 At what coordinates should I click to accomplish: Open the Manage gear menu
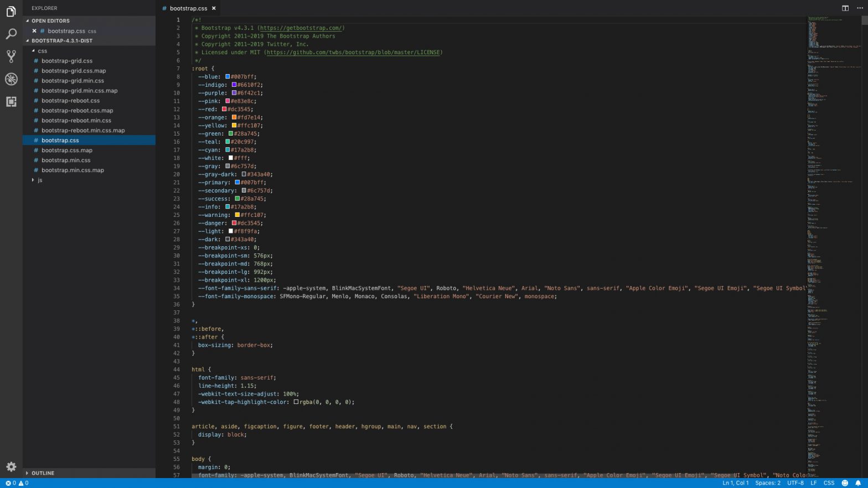click(11, 466)
